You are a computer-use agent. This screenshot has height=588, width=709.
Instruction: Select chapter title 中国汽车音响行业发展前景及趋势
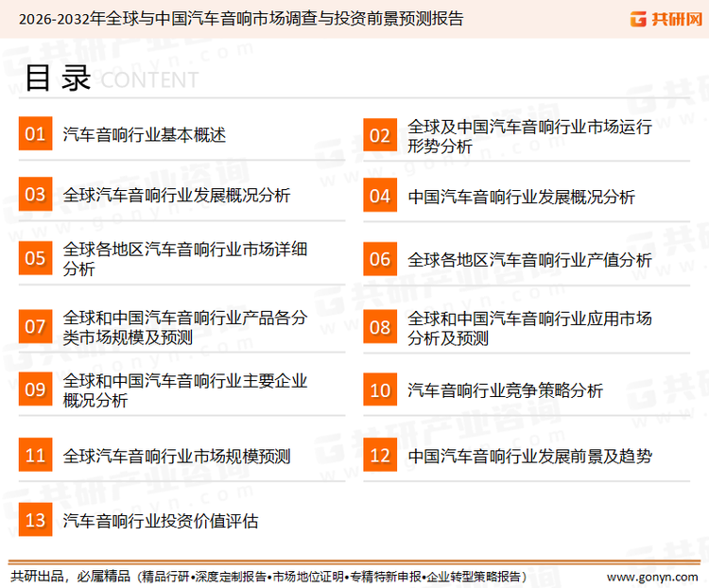(529, 456)
